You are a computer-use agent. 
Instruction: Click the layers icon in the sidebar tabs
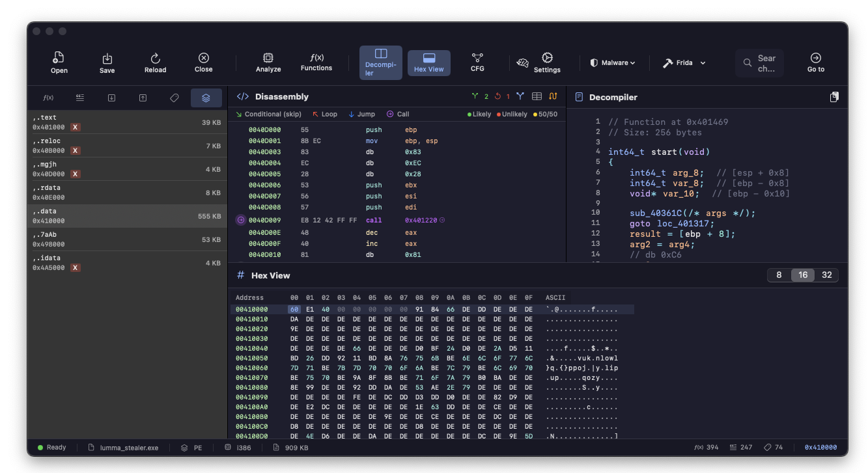206,98
